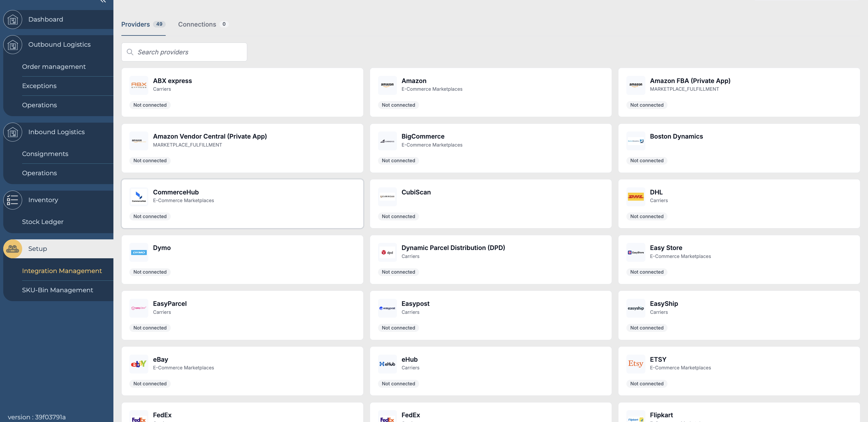Viewport: 868px width, 422px height.
Task: Click the Dashboard warehouse icon
Action: click(x=12, y=20)
